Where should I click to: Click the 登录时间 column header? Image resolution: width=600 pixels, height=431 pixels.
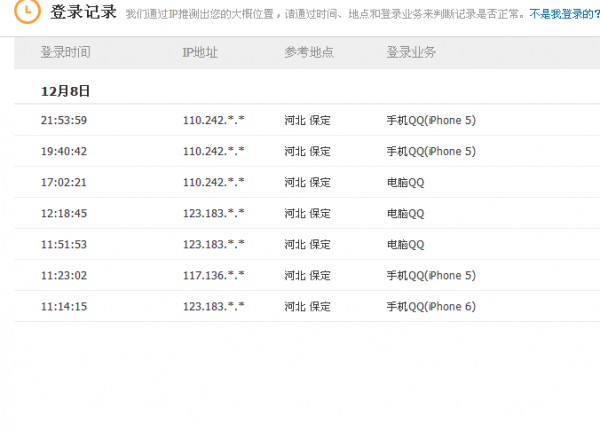(65, 52)
